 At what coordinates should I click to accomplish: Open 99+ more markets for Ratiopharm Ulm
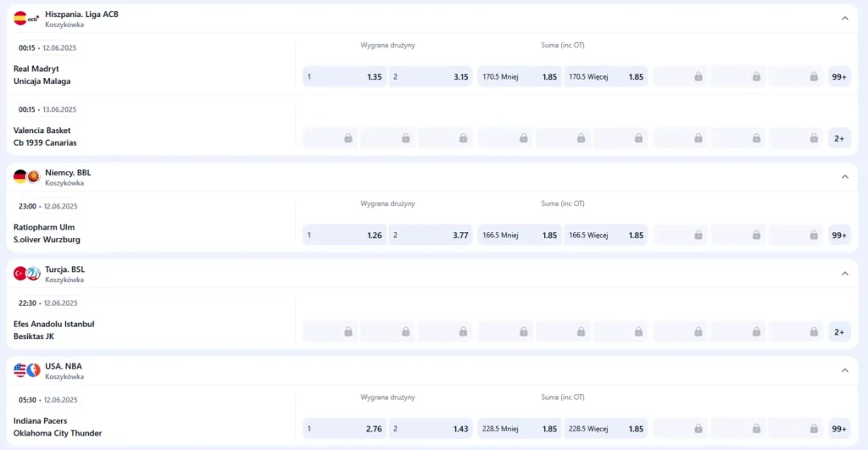[x=839, y=235]
